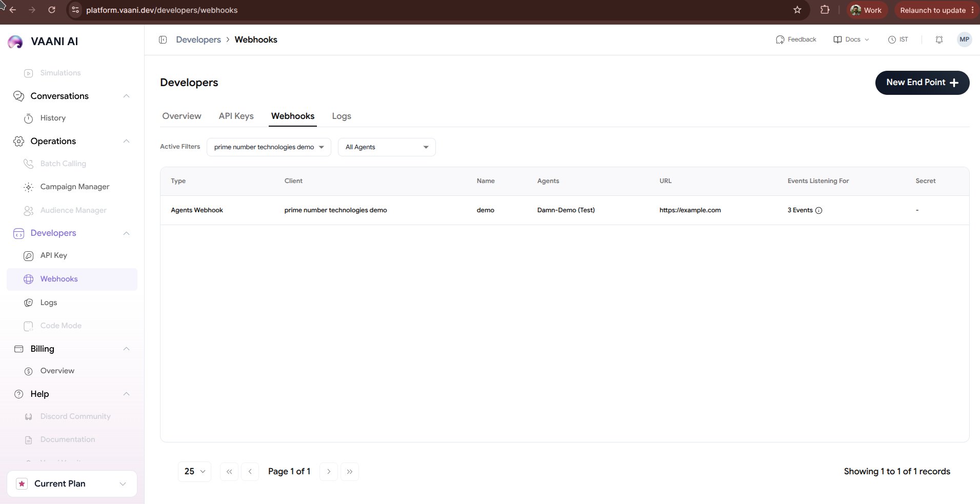Collapse the Help section
The width and height of the screenshot is (980, 504).
[126, 394]
